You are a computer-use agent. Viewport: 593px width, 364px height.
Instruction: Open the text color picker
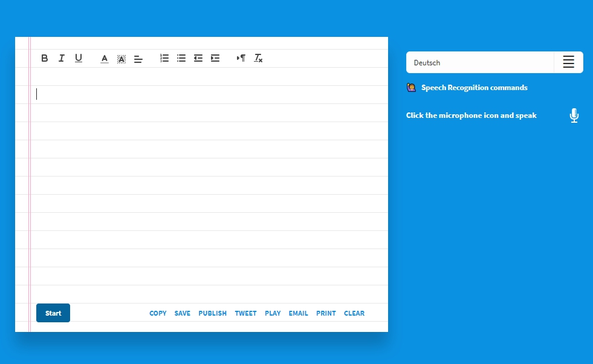[105, 59]
